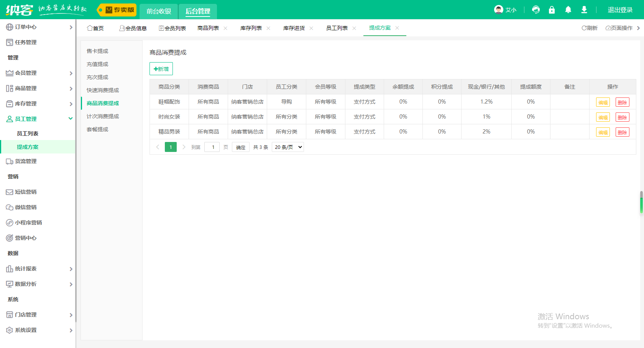Open the 20 条/页 page size dropdown
The height and width of the screenshot is (348, 644).
click(288, 147)
